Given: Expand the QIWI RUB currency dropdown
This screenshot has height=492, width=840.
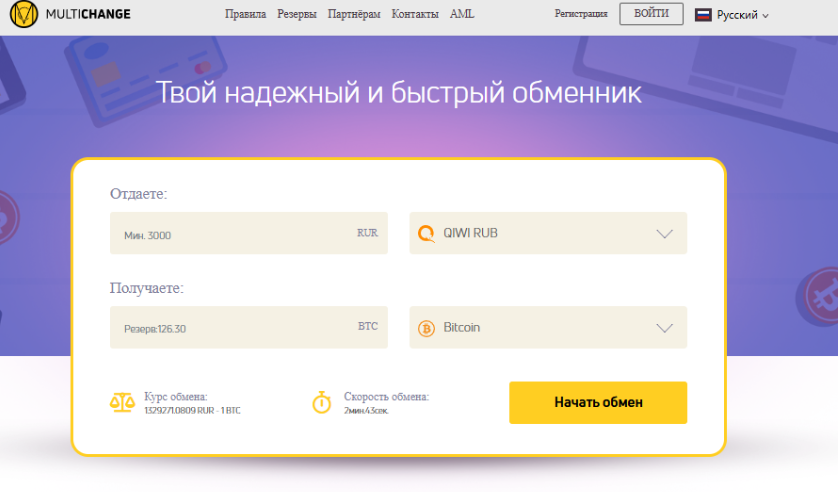Looking at the screenshot, I should coord(548,233).
